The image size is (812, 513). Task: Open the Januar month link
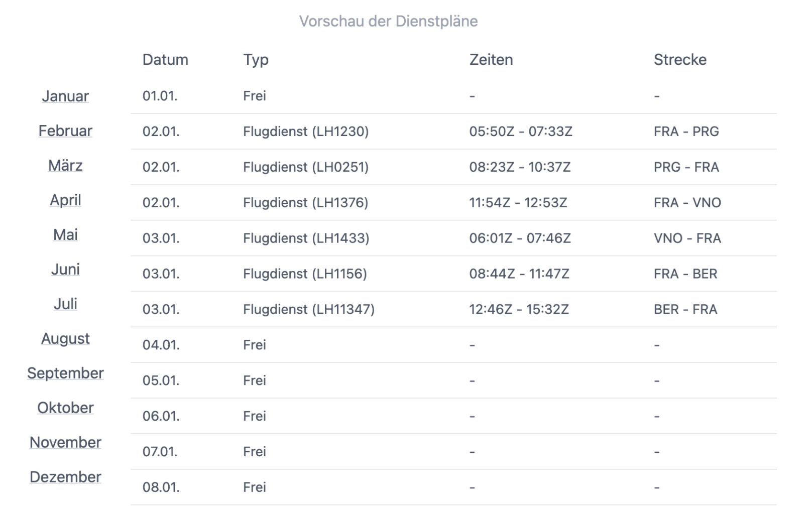click(x=65, y=96)
